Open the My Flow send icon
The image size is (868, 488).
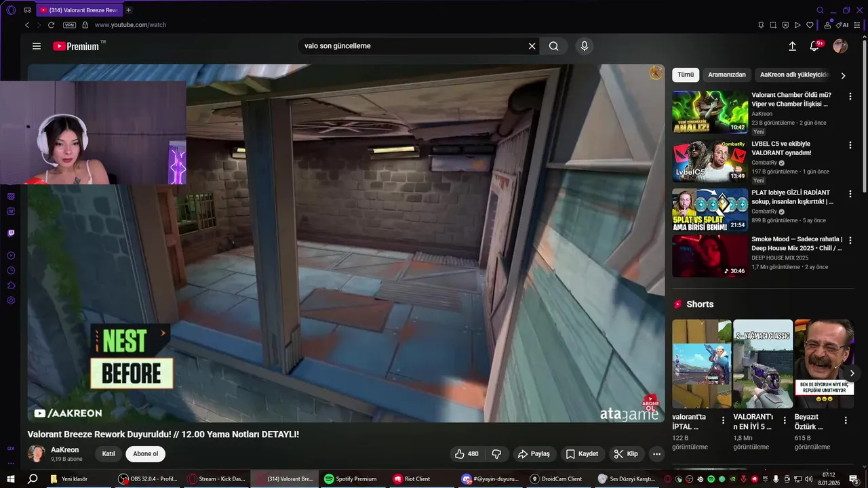click(x=797, y=25)
